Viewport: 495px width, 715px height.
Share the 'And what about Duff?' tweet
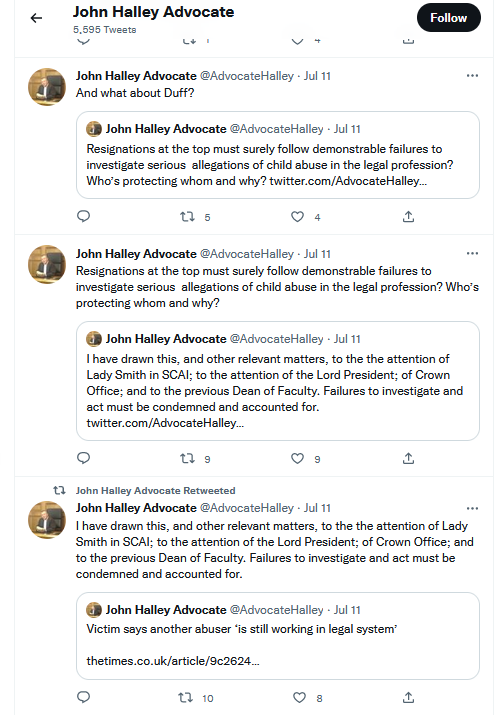coord(408,217)
